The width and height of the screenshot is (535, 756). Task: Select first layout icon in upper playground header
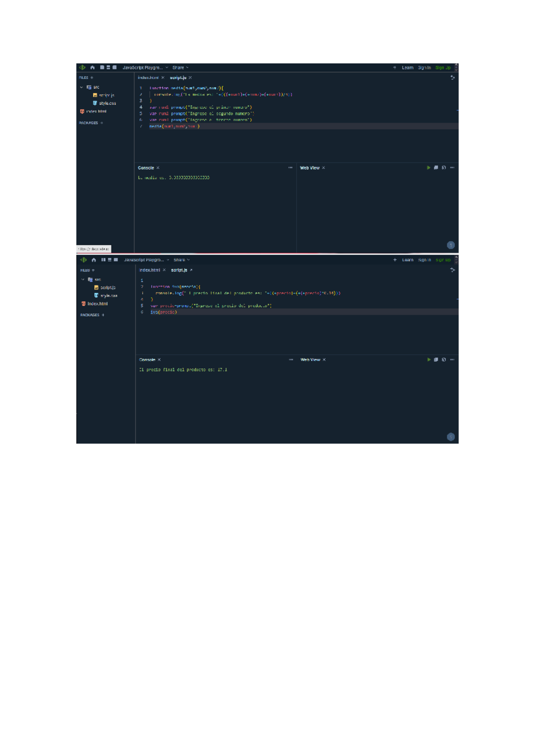pos(102,67)
